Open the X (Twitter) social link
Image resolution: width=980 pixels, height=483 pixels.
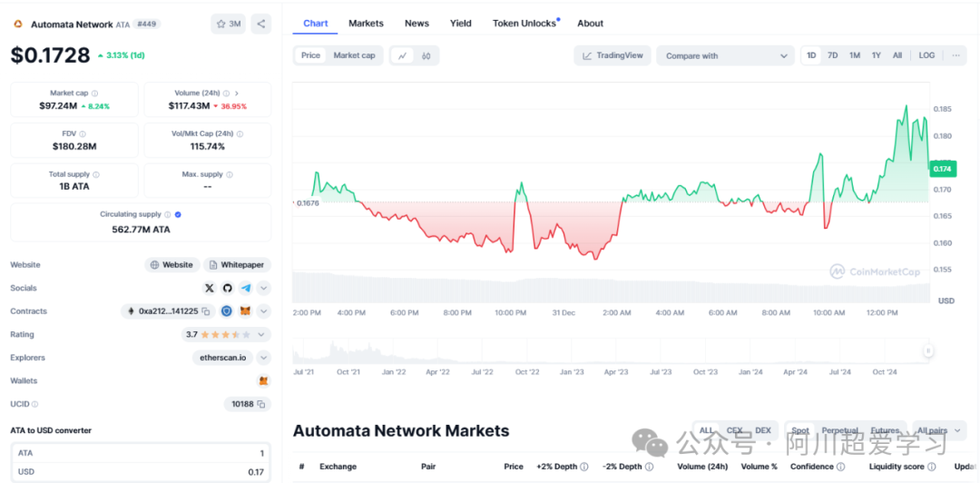[210, 288]
